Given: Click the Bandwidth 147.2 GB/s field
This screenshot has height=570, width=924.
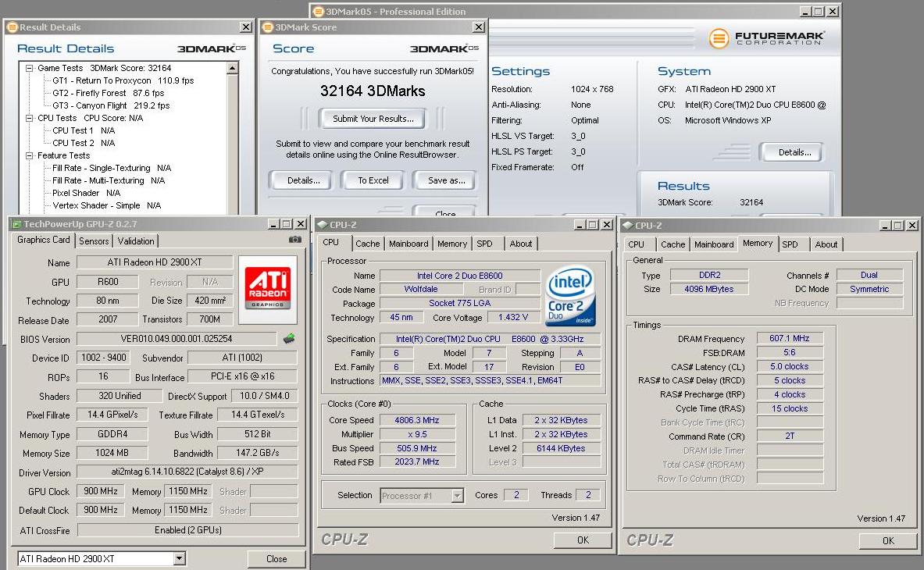Looking at the screenshot, I should (258, 452).
